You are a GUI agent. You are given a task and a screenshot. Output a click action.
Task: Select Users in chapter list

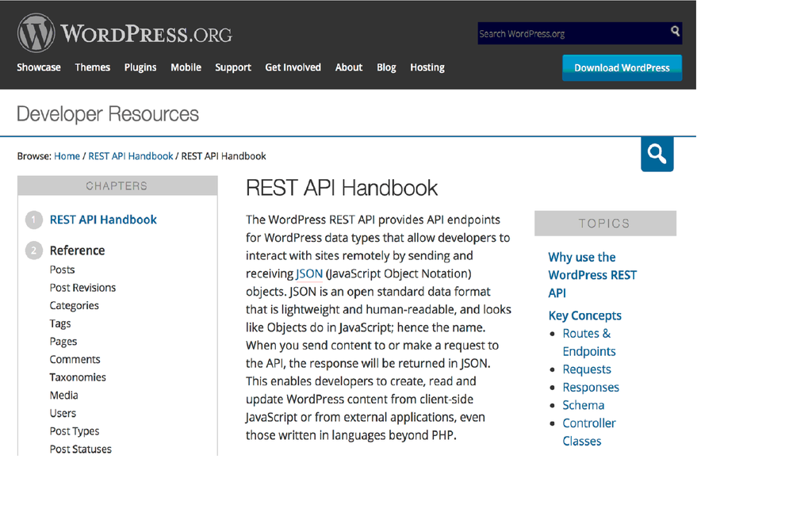pyautogui.click(x=63, y=413)
